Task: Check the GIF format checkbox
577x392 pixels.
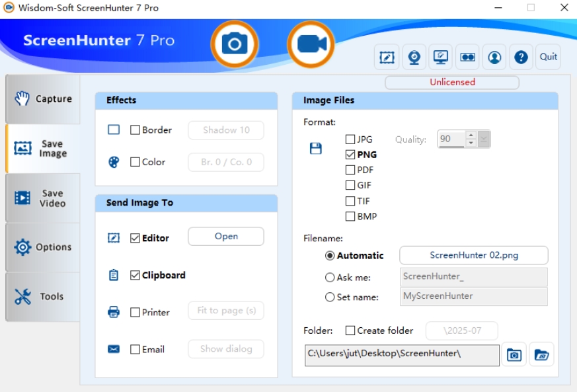Action: point(350,185)
